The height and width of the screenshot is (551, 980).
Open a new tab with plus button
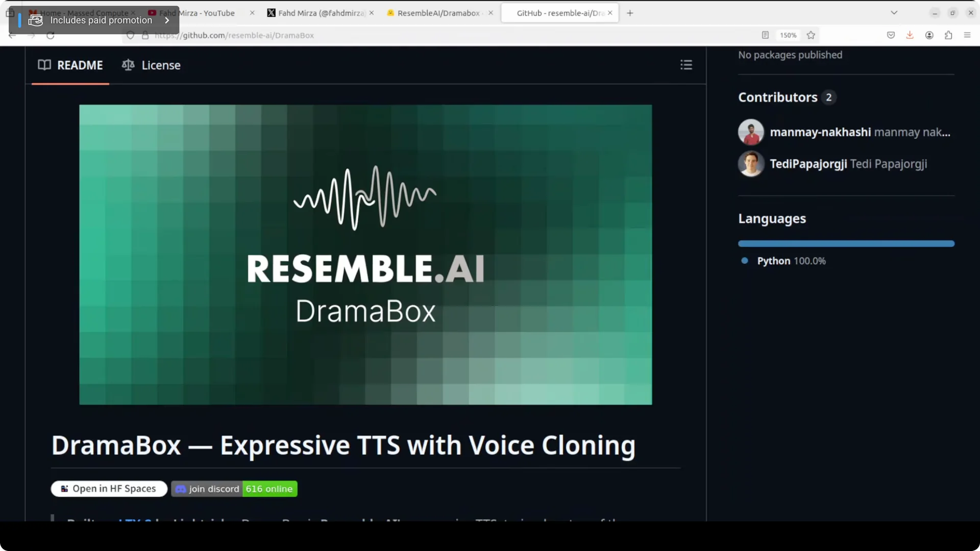click(x=630, y=13)
